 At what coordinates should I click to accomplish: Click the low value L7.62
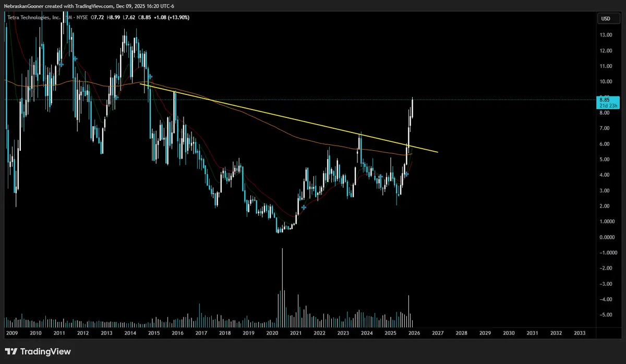coord(129,17)
